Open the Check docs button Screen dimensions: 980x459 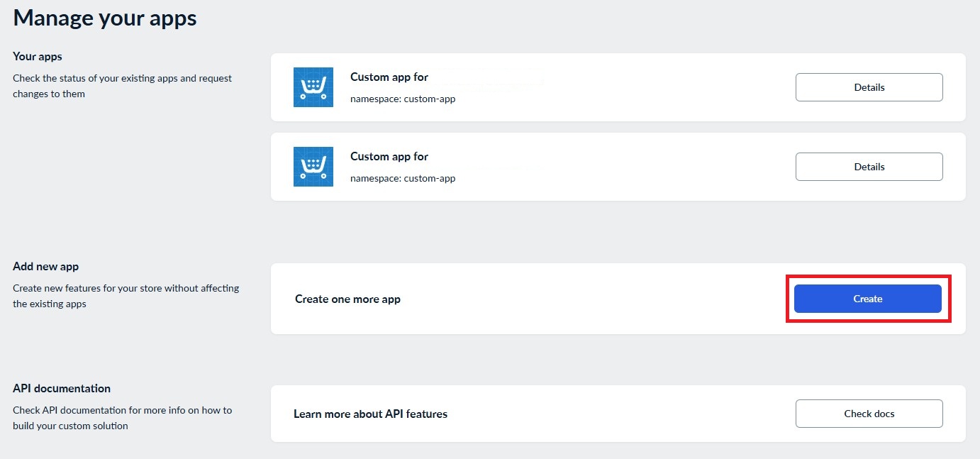coord(869,414)
